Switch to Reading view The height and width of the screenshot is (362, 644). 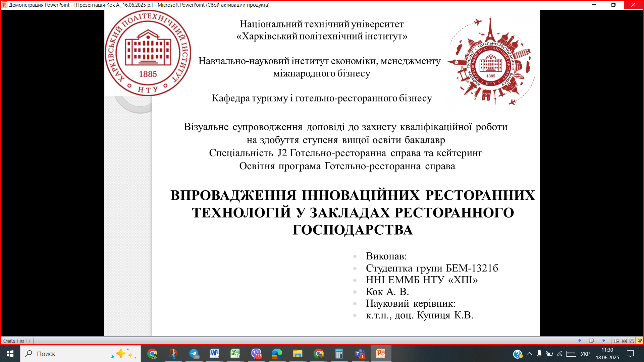tap(632, 341)
